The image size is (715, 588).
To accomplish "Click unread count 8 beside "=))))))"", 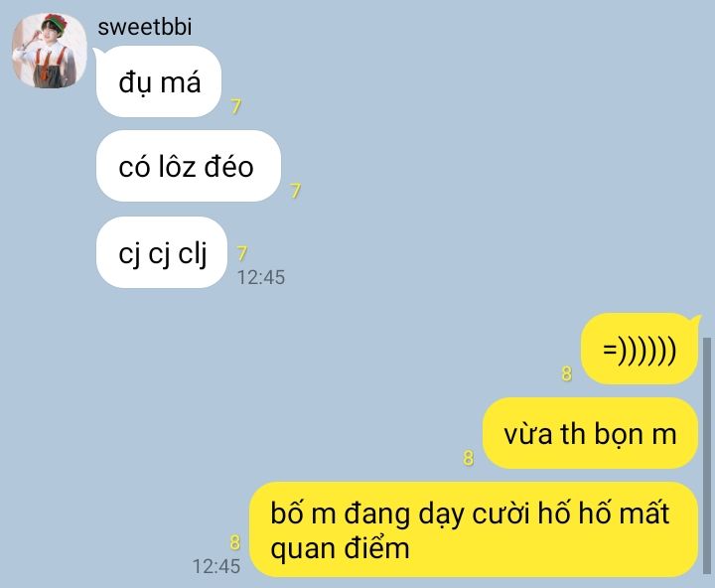I will click(566, 373).
